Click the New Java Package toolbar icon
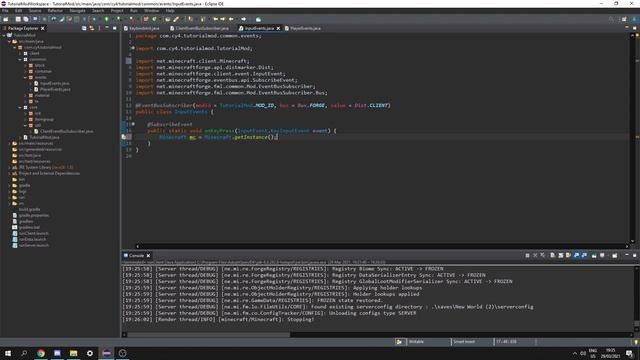640x360 pixels. [x=146, y=19]
